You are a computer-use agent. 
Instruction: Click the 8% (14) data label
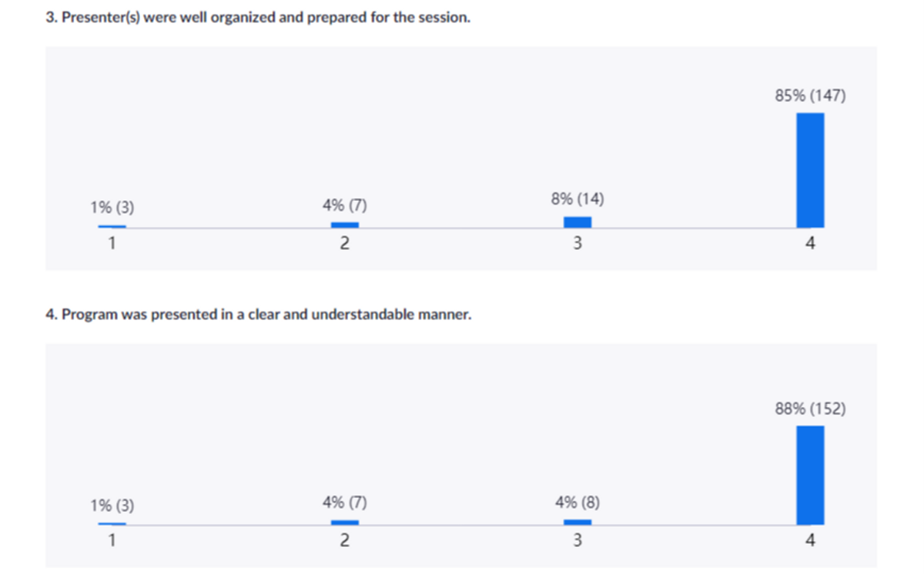tap(577, 199)
